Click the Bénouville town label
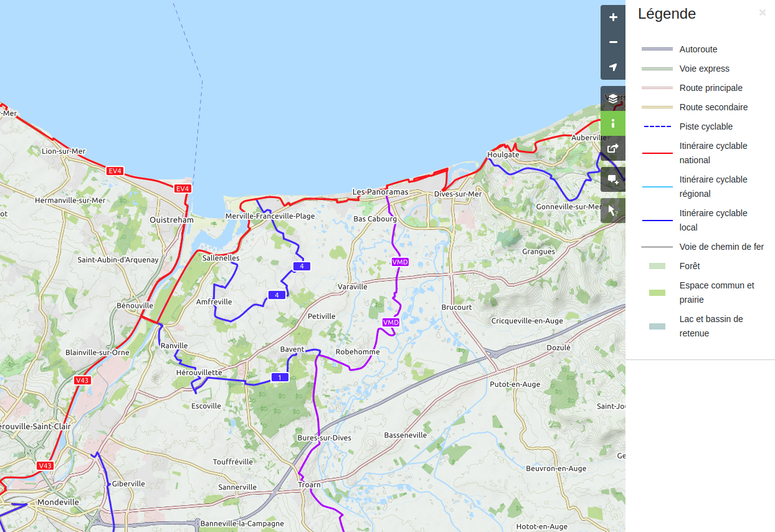 click(135, 305)
